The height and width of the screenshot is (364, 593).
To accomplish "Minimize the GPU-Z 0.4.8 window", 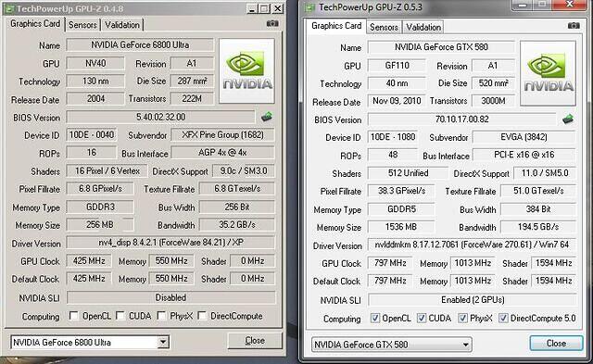I will [x=252, y=8].
